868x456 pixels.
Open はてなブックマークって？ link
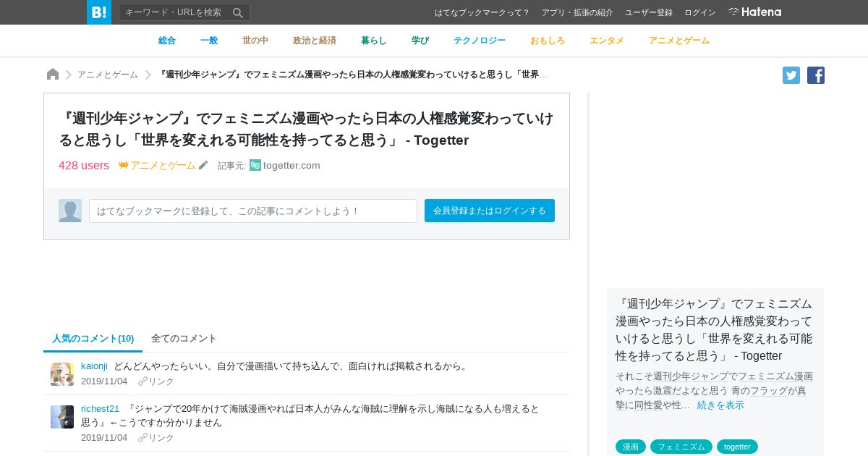pyautogui.click(x=482, y=12)
